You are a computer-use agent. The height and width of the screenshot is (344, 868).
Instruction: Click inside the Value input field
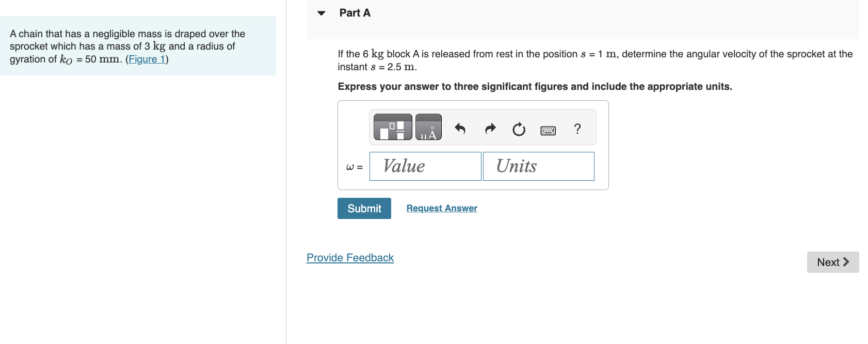coord(425,166)
